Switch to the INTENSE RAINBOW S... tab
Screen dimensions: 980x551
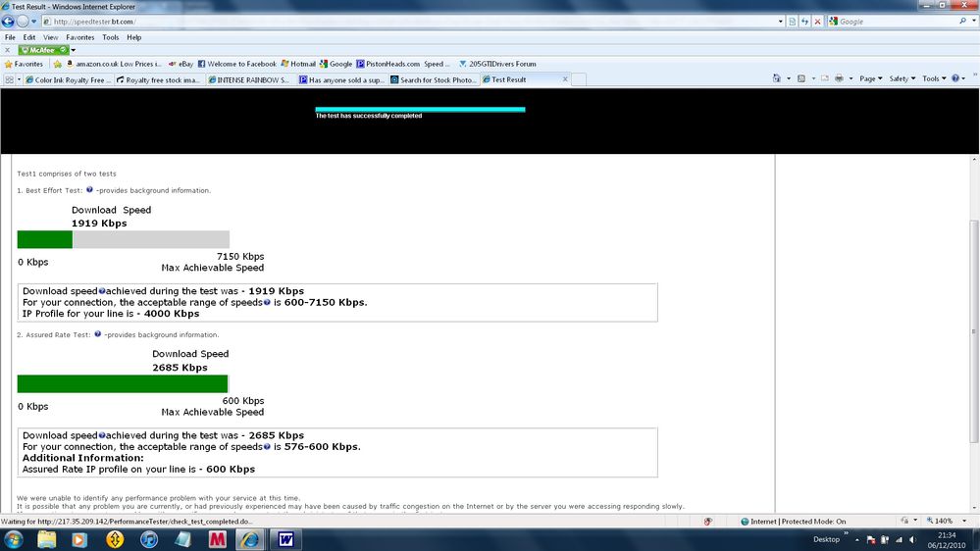pos(249,80)
